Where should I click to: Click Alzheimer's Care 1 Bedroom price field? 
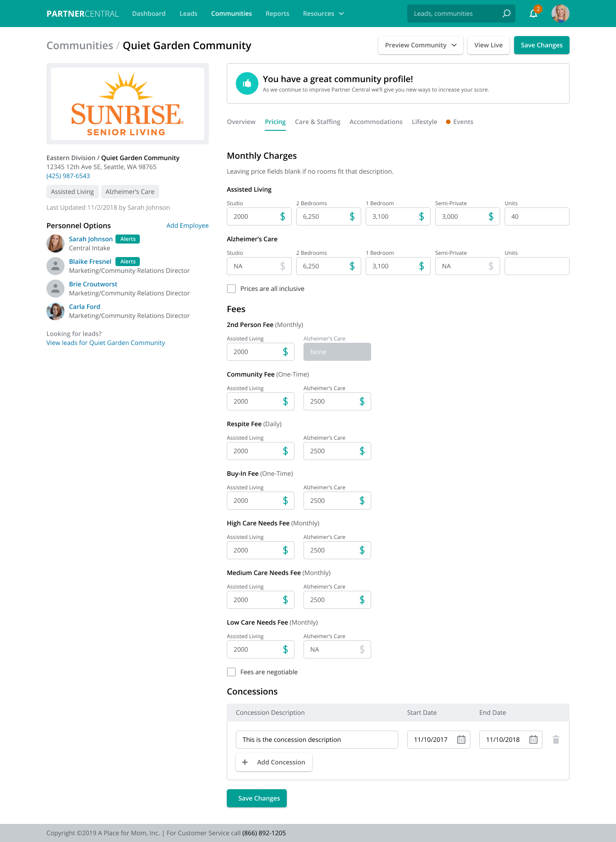tap(398, 266)
